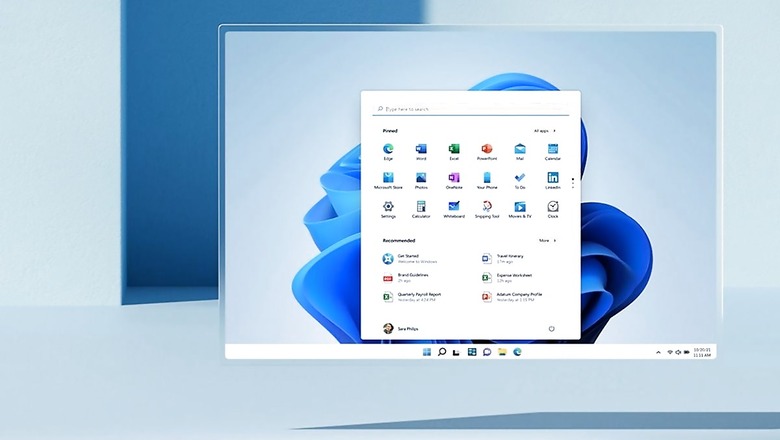The image size is (780, 440).
Task: Launch the Calculator app
Action: coord(421,209)
